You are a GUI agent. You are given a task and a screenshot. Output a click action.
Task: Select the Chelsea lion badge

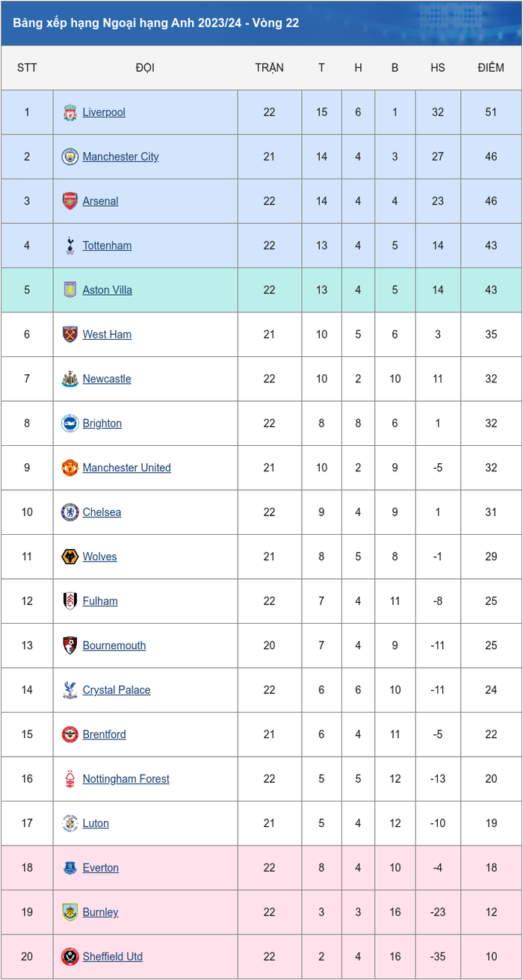[x=69, y=512]
